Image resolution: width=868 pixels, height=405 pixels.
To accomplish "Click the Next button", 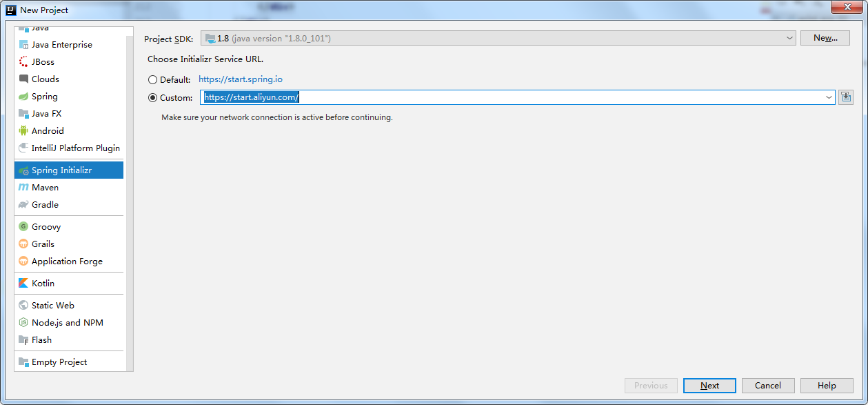I will (x=709, y=386).
